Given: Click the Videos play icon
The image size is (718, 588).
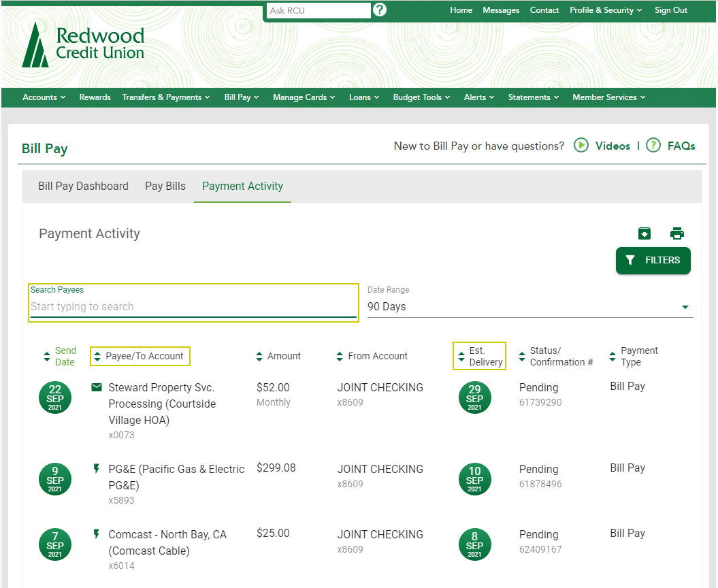Looking at the screenshot, I should [x=581, y=146].
